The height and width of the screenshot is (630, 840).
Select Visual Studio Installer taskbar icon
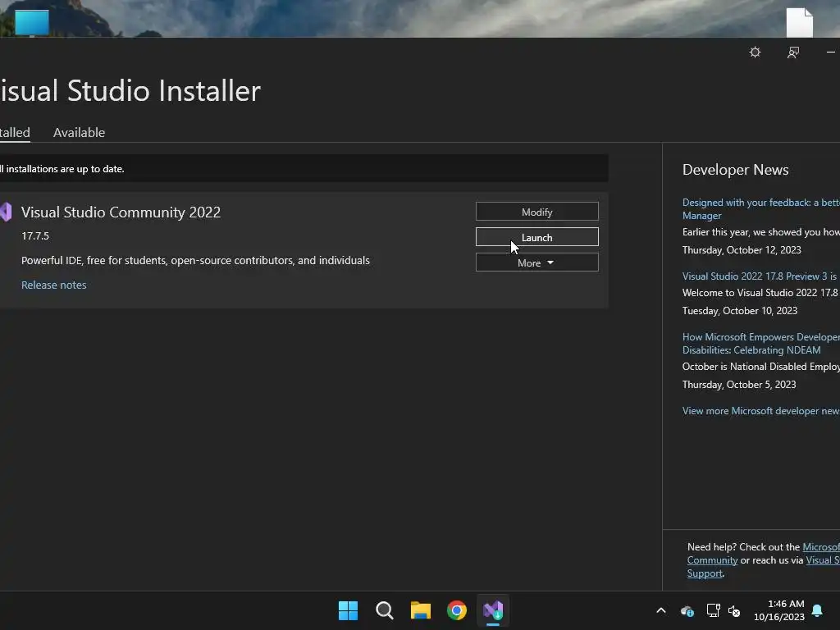[493, 610]
